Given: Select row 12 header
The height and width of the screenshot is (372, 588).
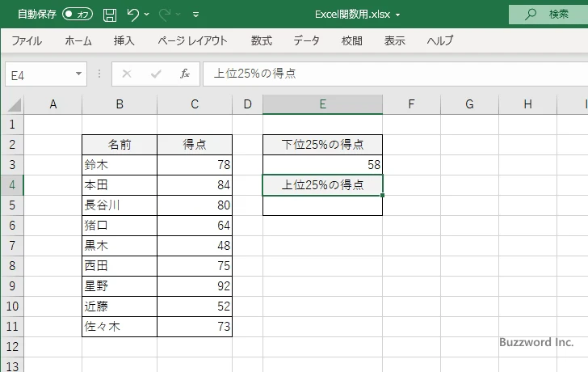Looking at the screenshot, I should click(12, 347).
